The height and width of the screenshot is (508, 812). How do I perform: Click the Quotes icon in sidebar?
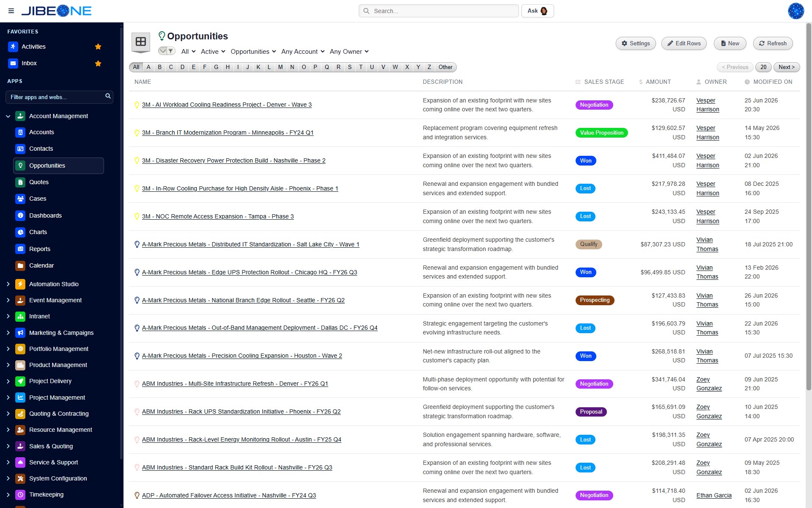[x=20, y=182]
